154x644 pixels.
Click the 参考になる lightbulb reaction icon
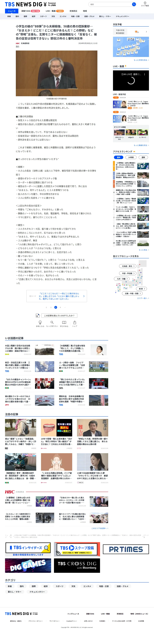point(40,322)
